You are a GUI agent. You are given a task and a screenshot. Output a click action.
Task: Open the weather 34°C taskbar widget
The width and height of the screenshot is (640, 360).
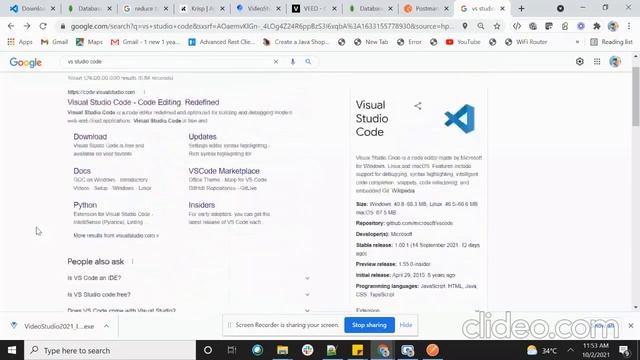pos(542,350)
